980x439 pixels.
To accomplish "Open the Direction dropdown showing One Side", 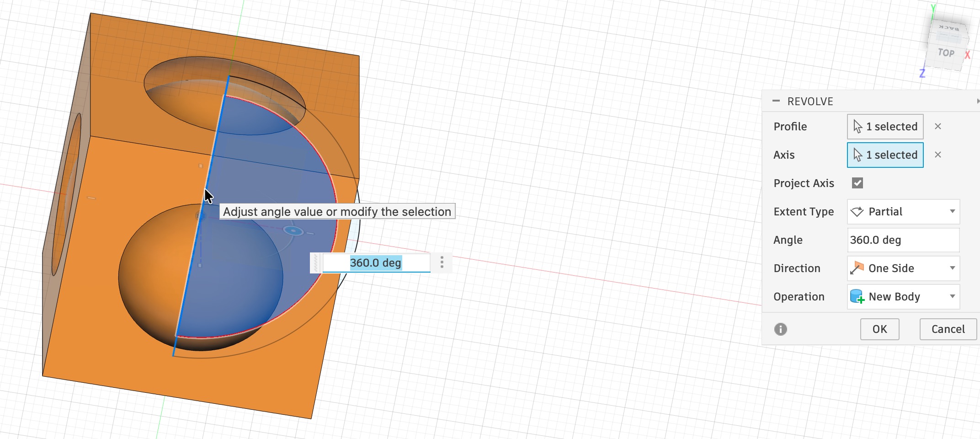I will click(x=903, y=268).
